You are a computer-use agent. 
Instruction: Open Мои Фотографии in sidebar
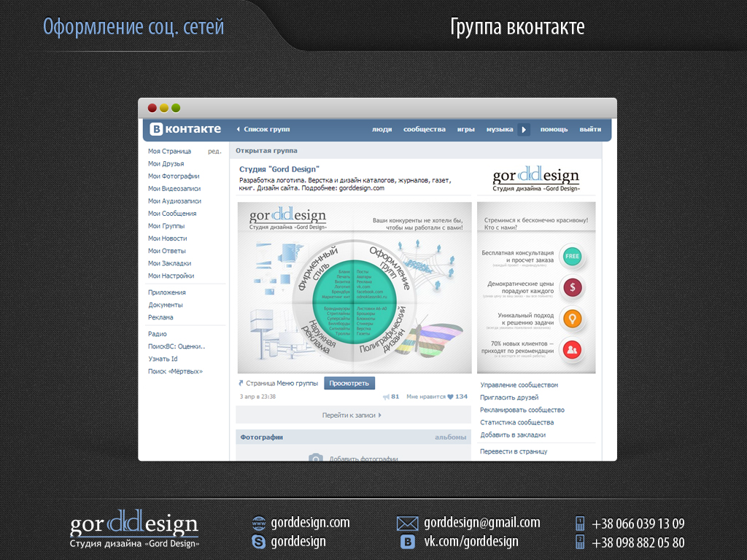174,176
